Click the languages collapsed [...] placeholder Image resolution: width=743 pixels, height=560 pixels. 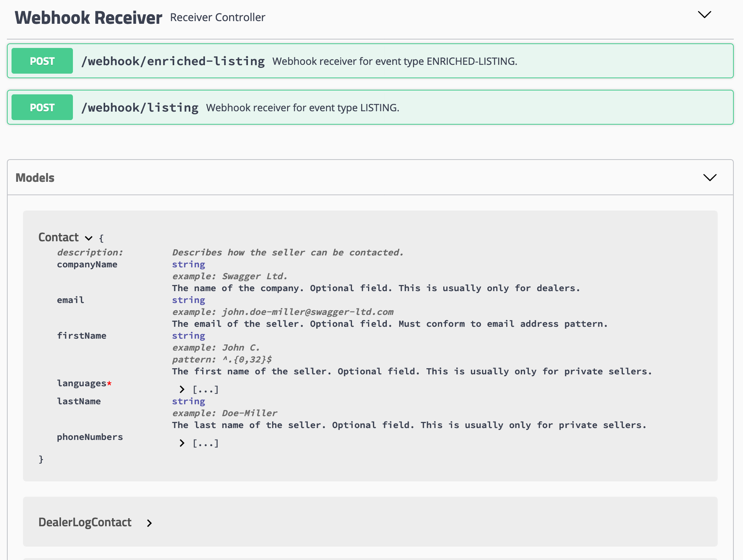(205, 390)
